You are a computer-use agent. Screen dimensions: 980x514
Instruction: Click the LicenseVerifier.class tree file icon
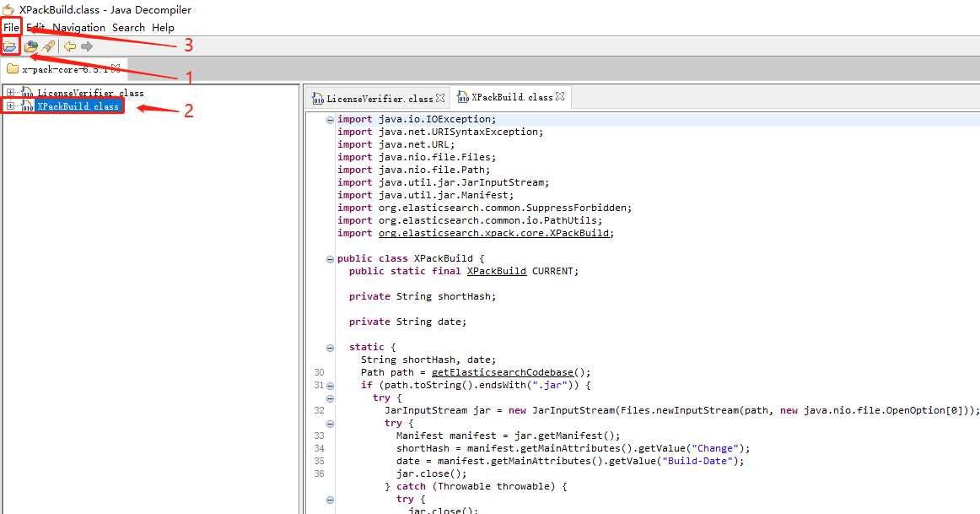(x=27, y=93)
